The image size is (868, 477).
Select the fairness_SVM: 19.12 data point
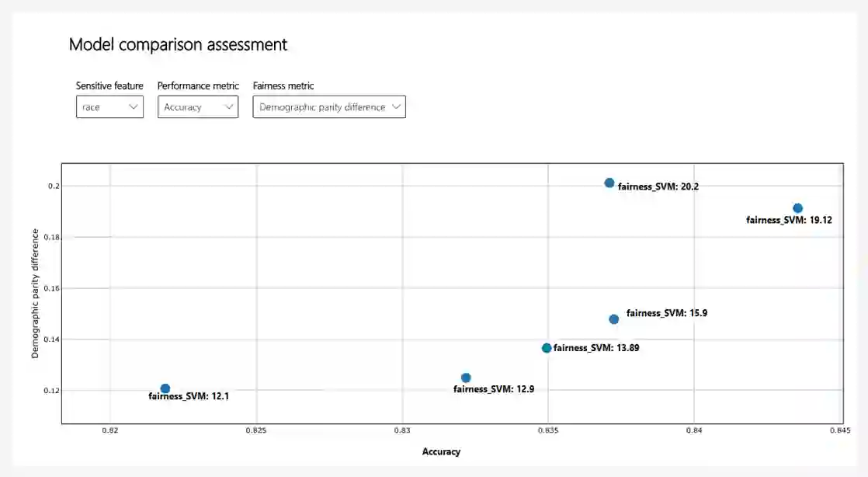tap(797, 208)
